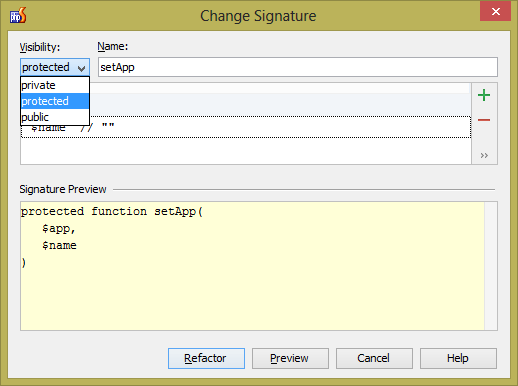This screenshot has height=386, width=518.
Task: Click the Preview button
Action: tap(290, 358)
